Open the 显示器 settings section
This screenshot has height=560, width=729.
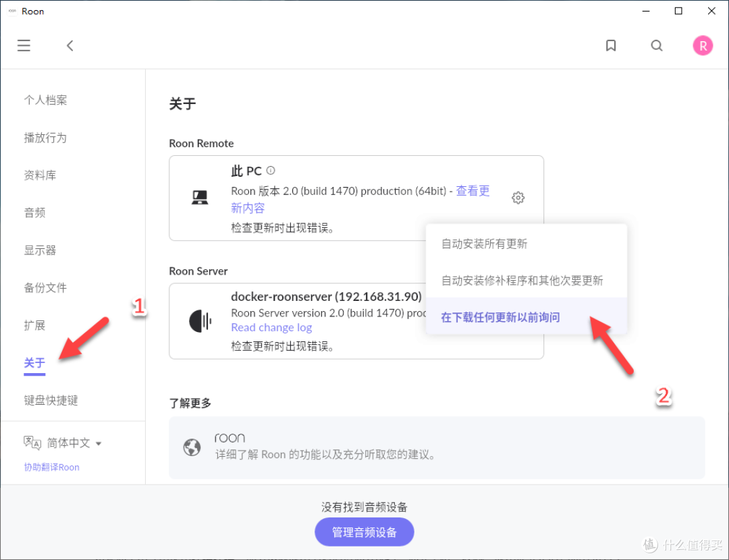(x=40, y=250)
